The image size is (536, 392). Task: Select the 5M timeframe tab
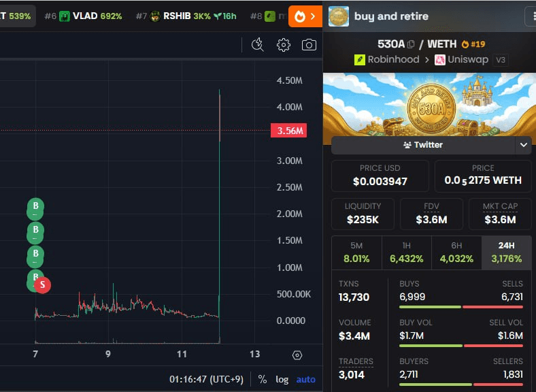(356, 252)
